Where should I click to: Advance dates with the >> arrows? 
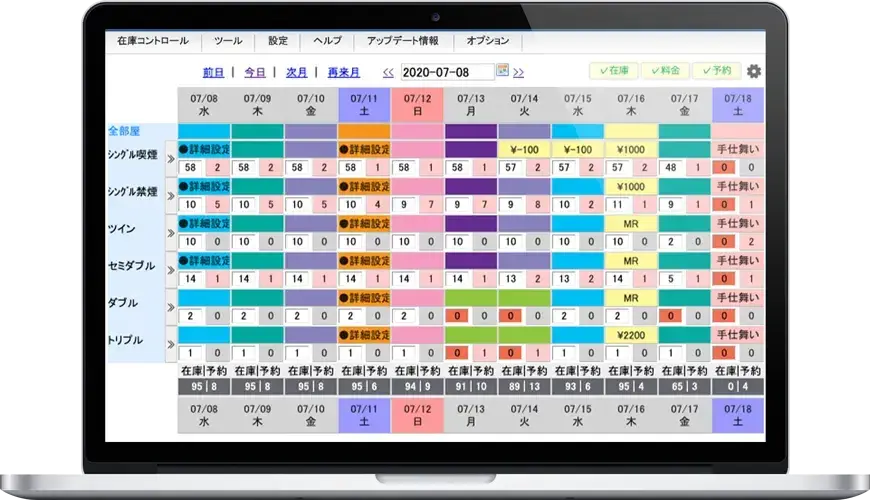tap(518, 72)
